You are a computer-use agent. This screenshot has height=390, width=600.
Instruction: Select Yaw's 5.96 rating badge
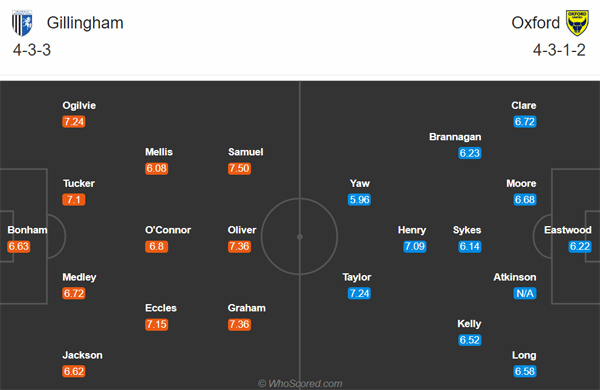click(x=359, y=200)
